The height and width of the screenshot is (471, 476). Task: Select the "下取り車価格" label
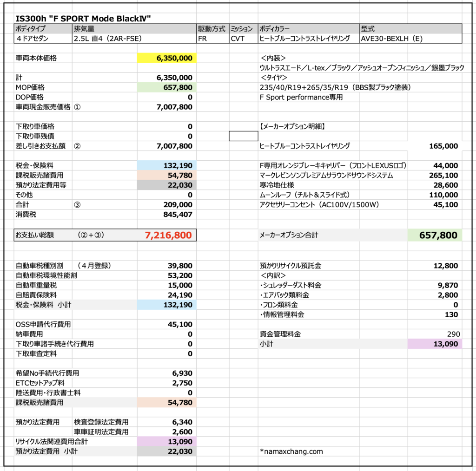(35, 126)
